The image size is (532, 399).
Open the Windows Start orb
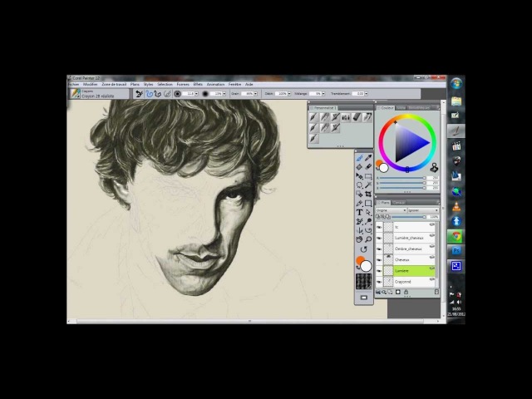(456, 83)
